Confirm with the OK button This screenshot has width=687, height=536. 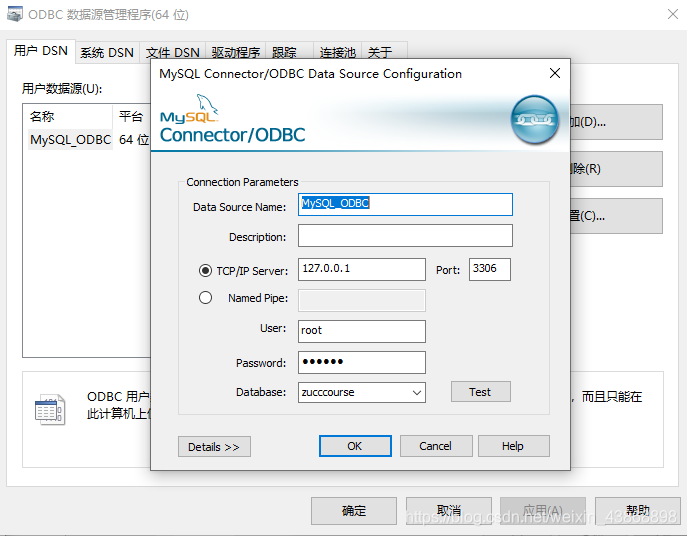click(355, 446)
